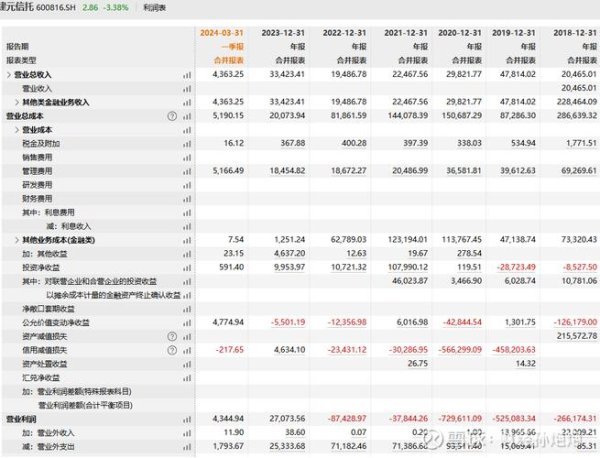This screenshot has width=600, height=458.
Task: Open chart icon for 公允价值变动净收益 row
Action: (x=187, y=323)
